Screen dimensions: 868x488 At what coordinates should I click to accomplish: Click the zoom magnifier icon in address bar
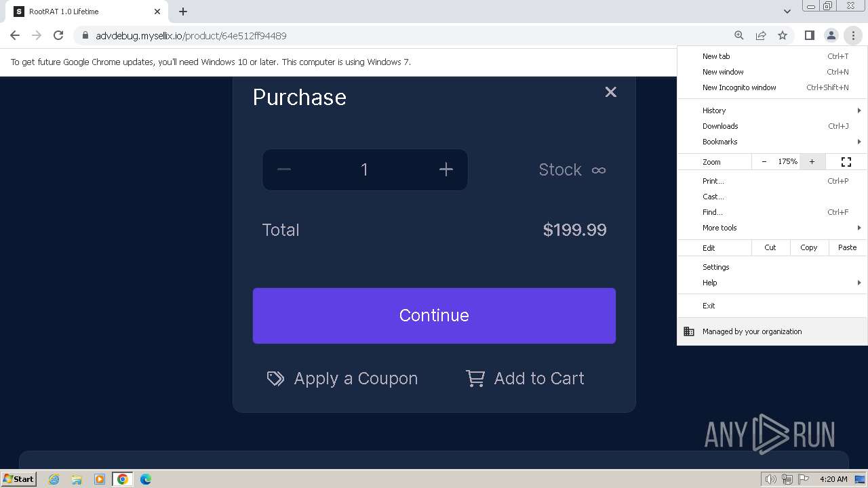739,35
